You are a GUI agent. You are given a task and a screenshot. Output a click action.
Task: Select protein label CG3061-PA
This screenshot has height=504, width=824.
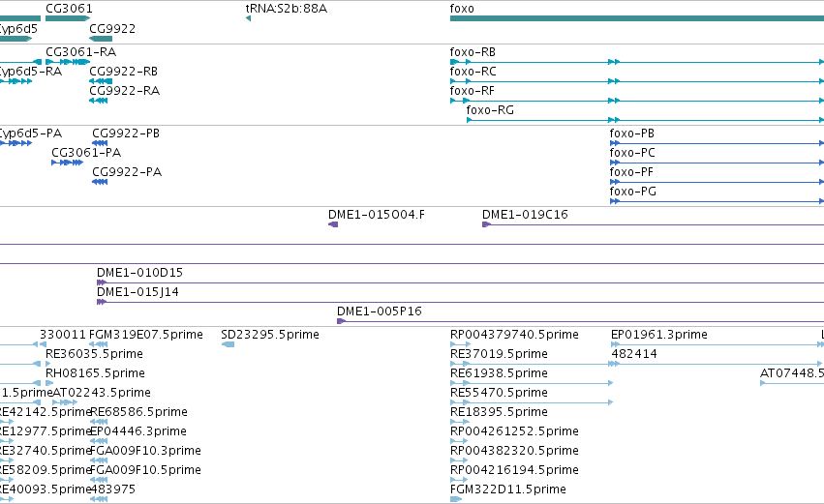point(86,153)
